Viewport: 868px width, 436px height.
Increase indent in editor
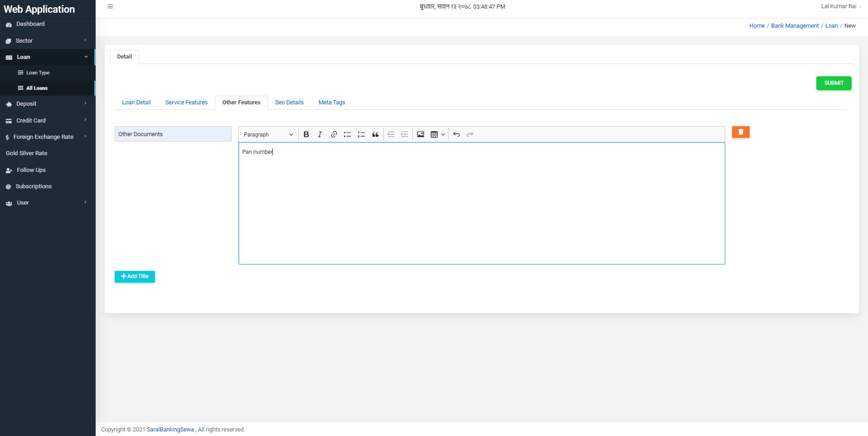[405, 134]
